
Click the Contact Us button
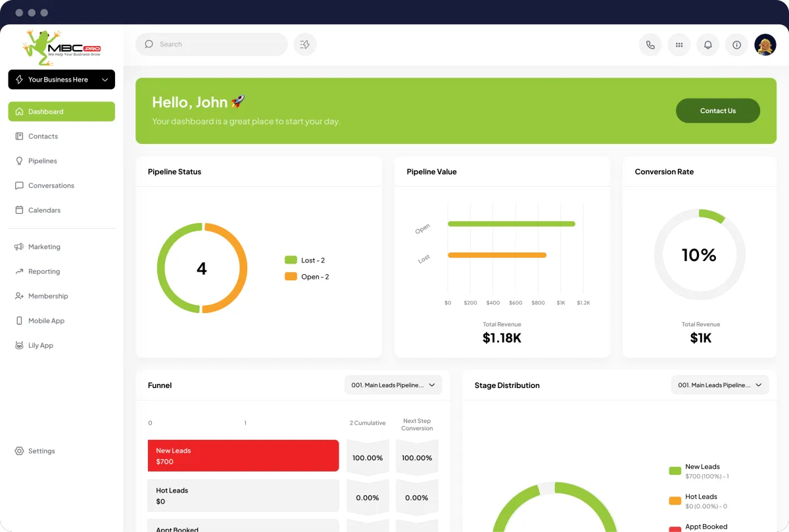click(x=718, y=110)
